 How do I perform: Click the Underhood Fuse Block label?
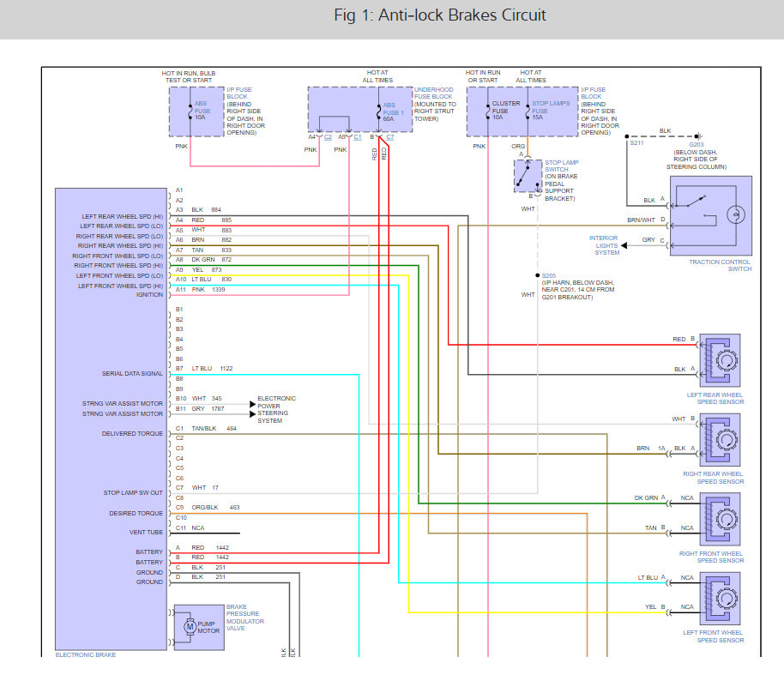pos(433,93)
